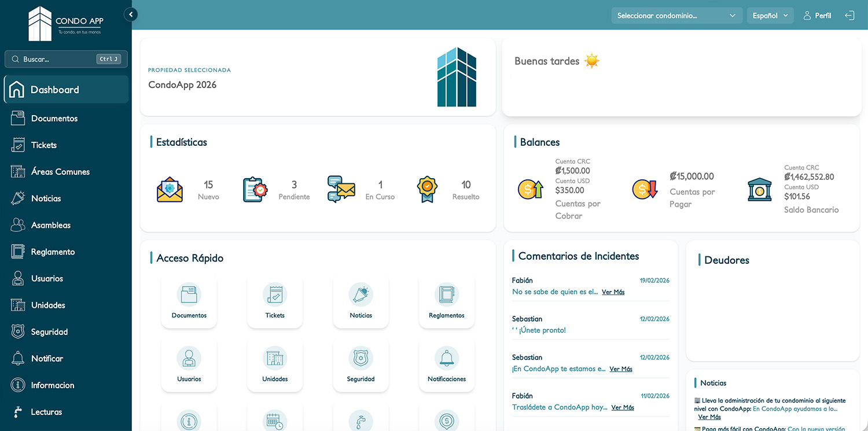The height and width of the screenshot is (431, 868).
Task: Collapse the sidebar with the arrow button
Action: (131, 14)
